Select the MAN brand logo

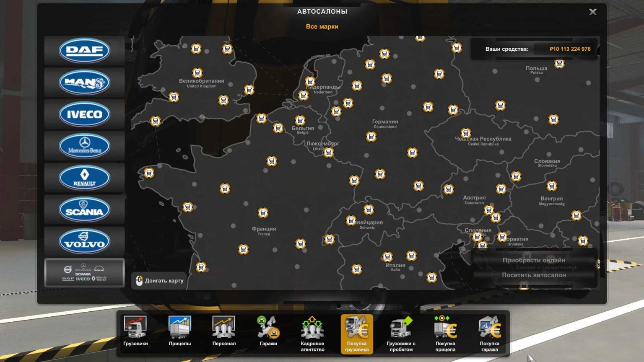tap(83, 83)
